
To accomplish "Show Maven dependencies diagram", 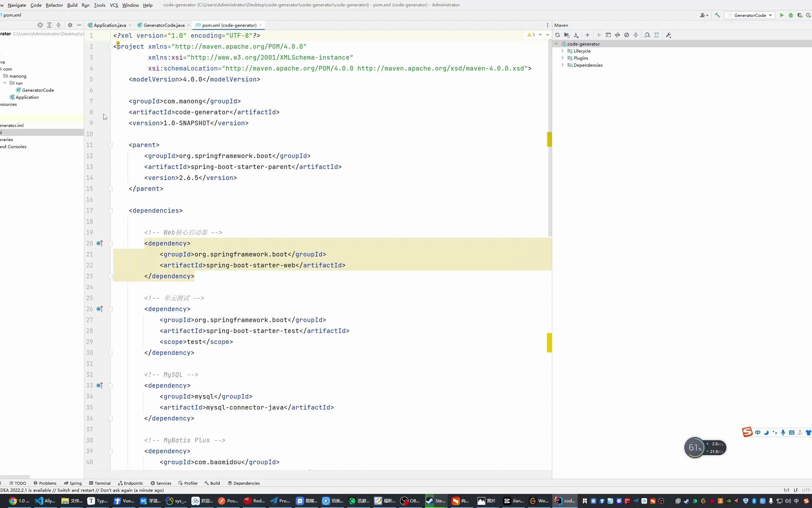I will coord(647,35).
